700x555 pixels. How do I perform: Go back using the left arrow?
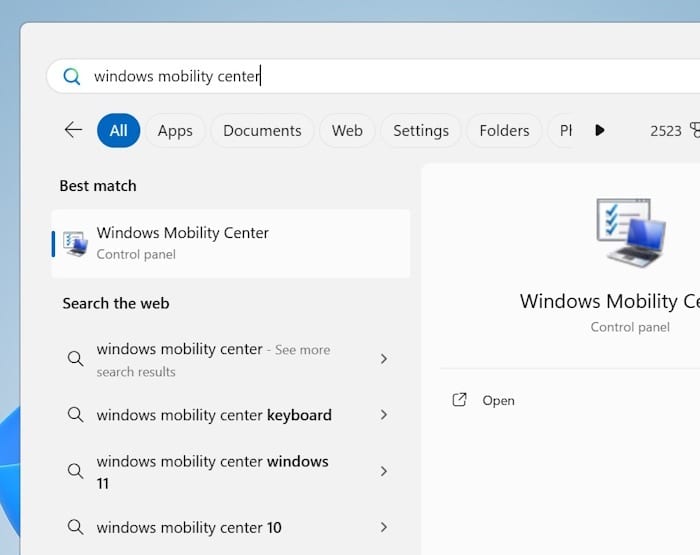tap(73, 130)
